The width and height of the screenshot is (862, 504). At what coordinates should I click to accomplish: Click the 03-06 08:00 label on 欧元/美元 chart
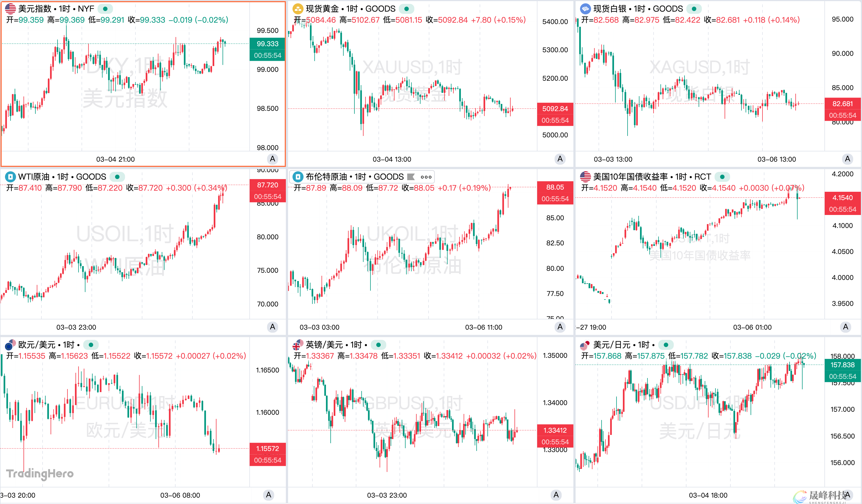(x=180, y=495)
